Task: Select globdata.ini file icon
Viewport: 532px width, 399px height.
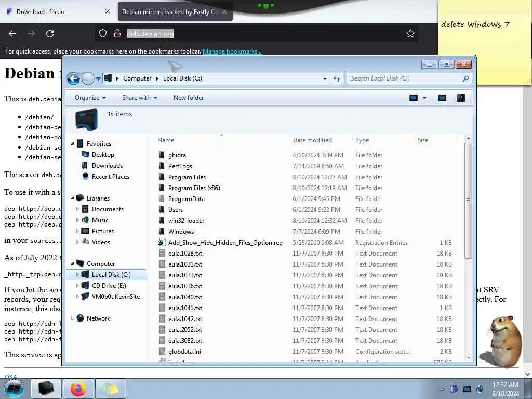Action: pos(162,352)
